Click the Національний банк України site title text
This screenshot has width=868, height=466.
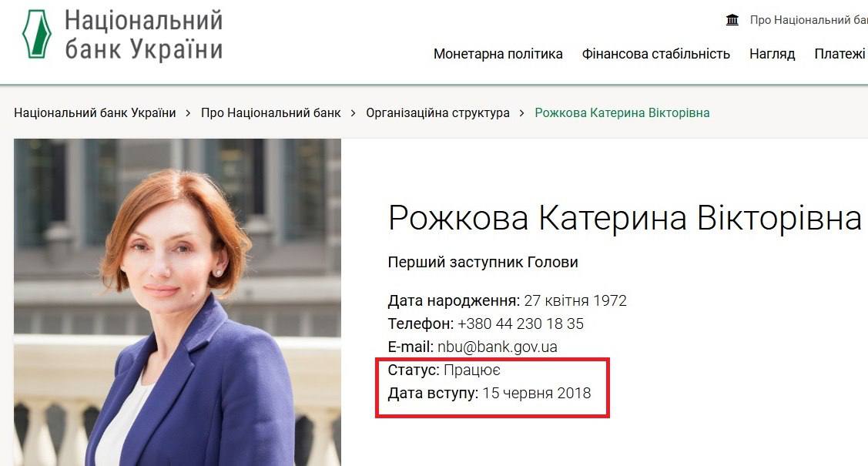[x=143, y=34]
